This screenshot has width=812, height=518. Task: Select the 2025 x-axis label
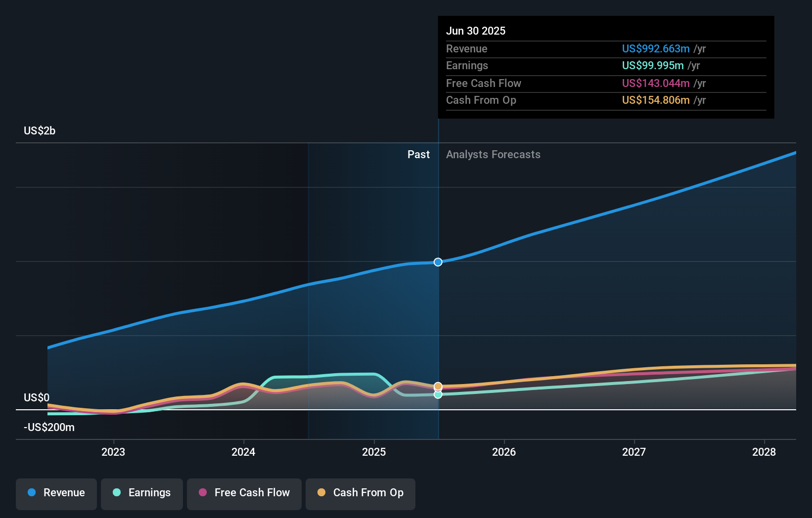tap(374, 452)
